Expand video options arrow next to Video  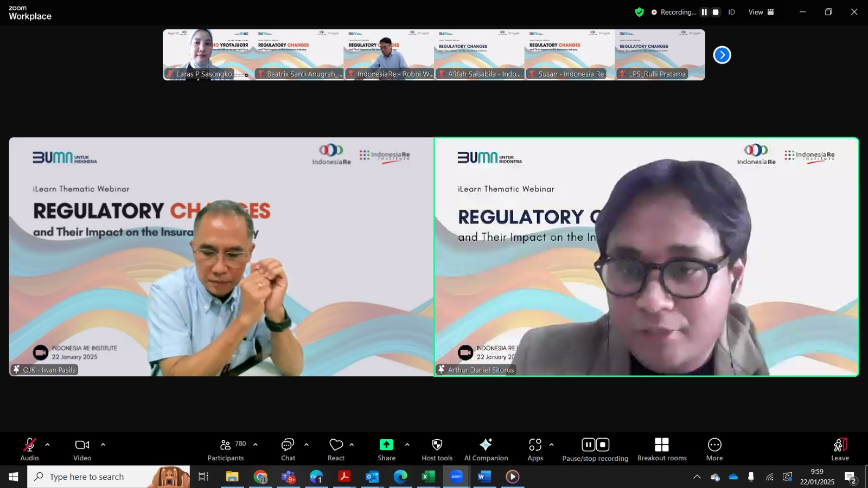point(103,445)
